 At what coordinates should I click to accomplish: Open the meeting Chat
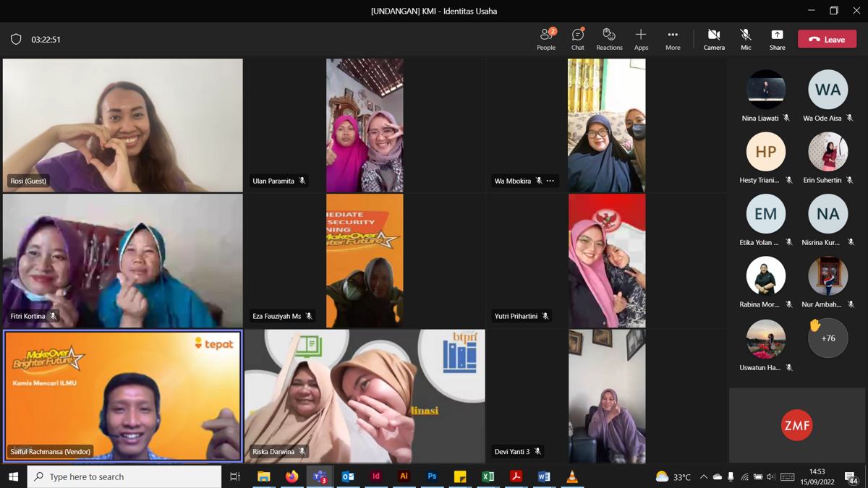577,39
